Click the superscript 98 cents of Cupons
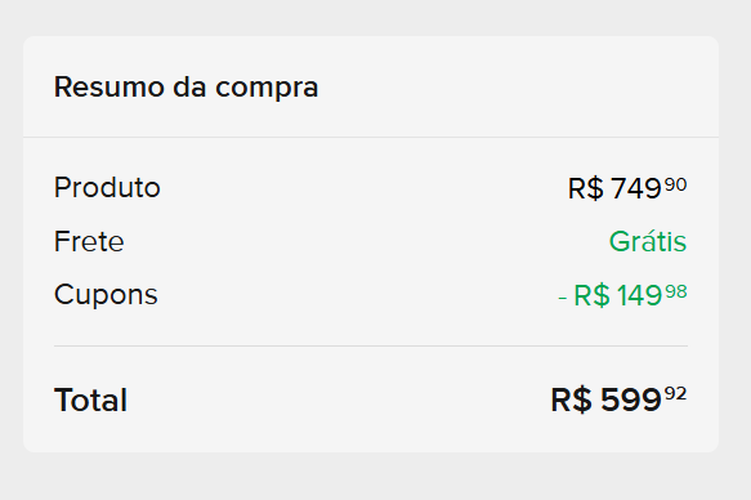 coord(676,291)
